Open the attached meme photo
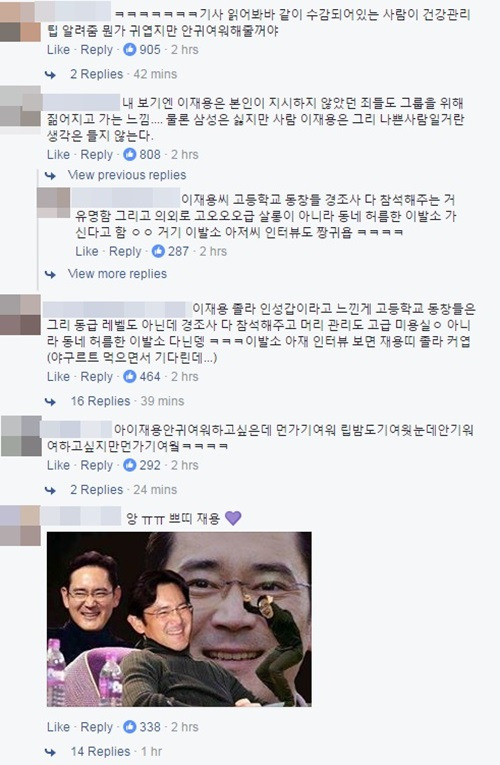The width and height of the screenshot is (500, 765). (179, 619)
